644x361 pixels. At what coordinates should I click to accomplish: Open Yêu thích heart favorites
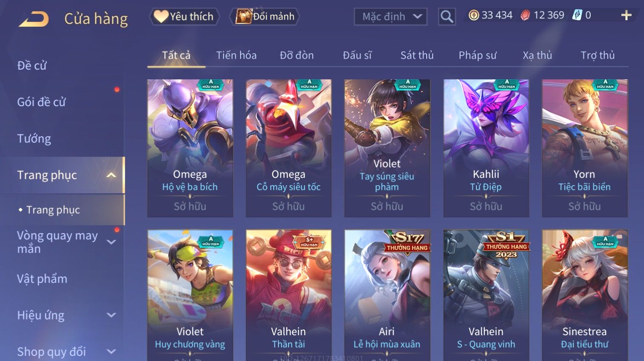(184, 17)
